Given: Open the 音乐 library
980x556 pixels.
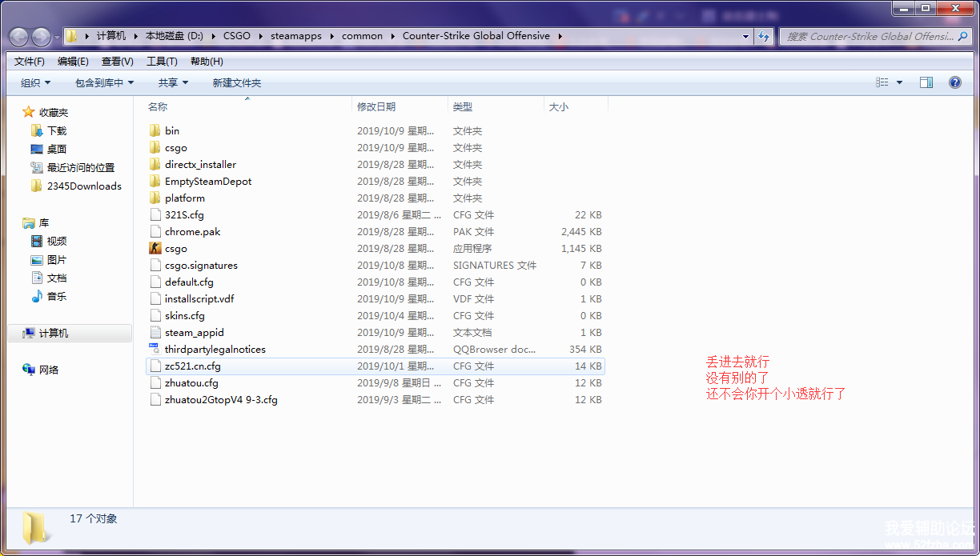Looking at the screenshot, I should coord(57,296).
